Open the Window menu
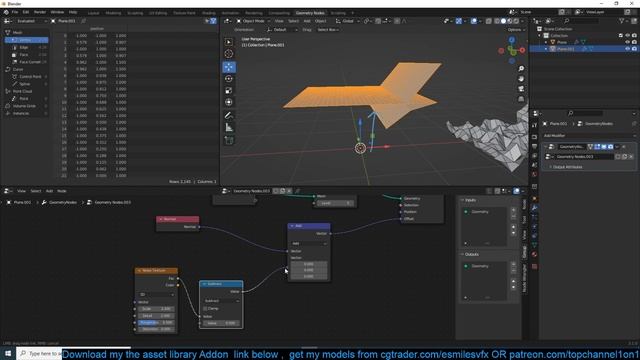640x360 pixels. [x=57, y=12]
